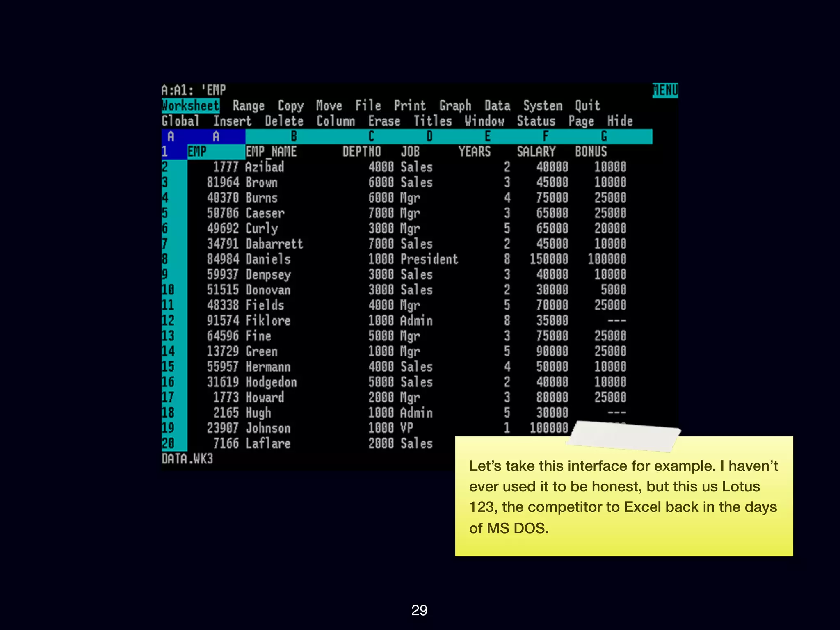840x630 pixels.
Task: Click the EMP_NAME header cell
Action: (271, 152)
